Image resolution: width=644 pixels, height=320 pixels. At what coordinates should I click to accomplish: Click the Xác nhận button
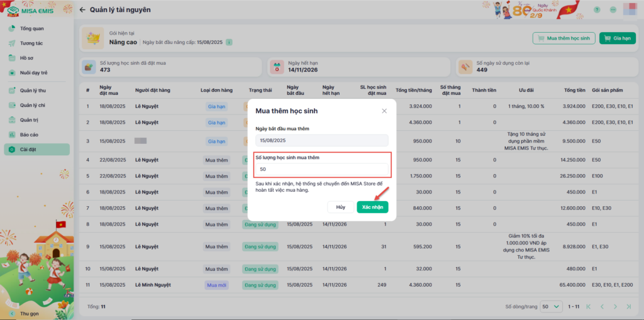(x=372, y=207)
